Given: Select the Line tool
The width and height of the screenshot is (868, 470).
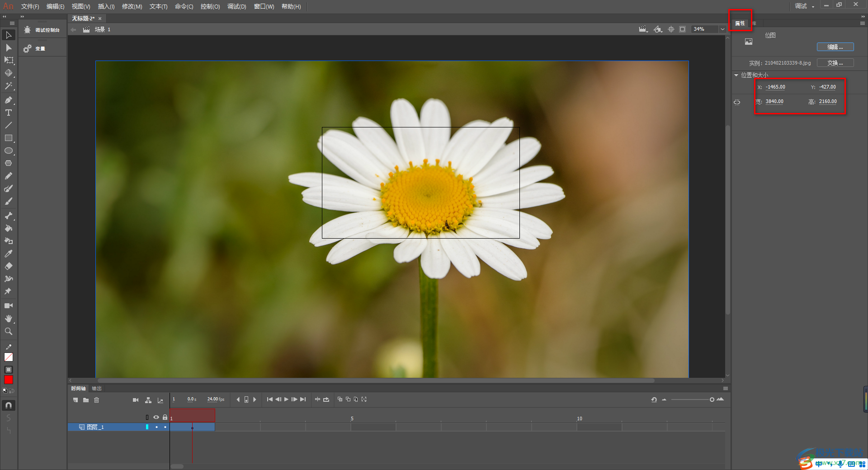Looking at the screenshot, I should point(9,125).
